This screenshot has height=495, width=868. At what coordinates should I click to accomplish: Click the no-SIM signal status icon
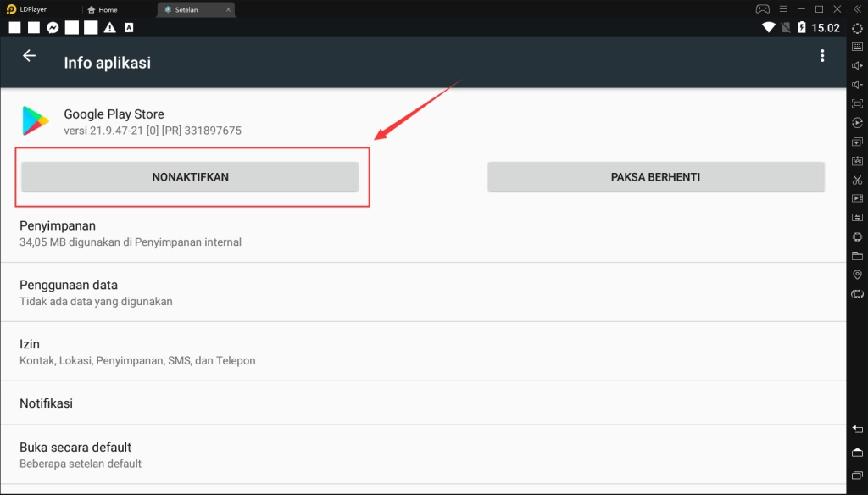(x=786, y=27)
